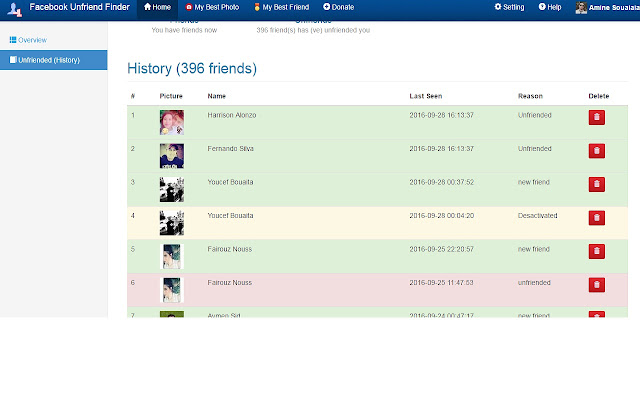Screen dimensions: 640x400
Task: Delete Fairouz Nouss unfriended entry
Action: coord(596,284)
